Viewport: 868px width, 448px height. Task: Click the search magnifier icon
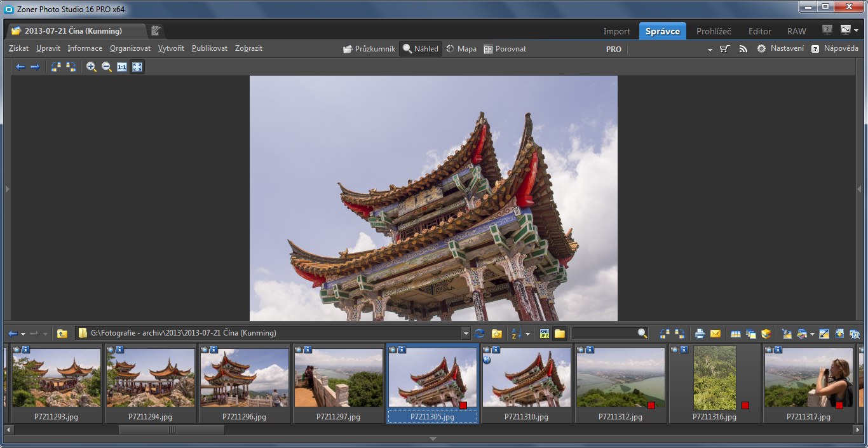coord(642,334)
